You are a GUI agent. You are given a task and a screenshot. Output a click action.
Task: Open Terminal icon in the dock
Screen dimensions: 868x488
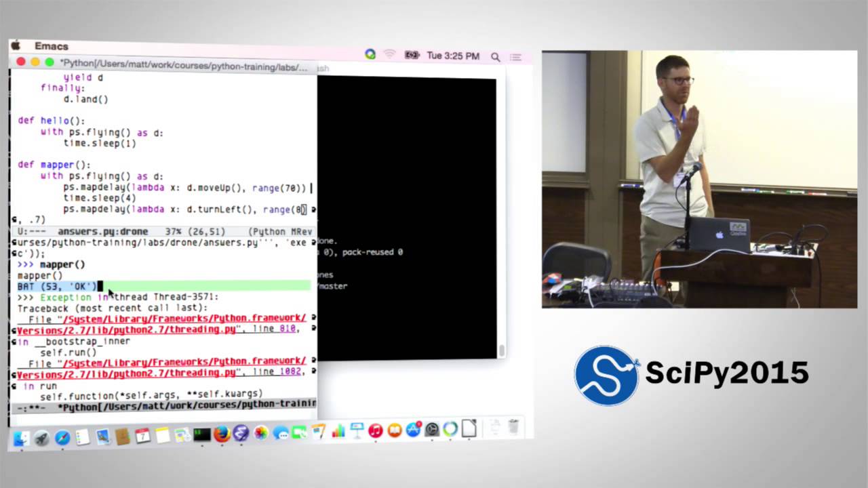(x=202, y=434)
